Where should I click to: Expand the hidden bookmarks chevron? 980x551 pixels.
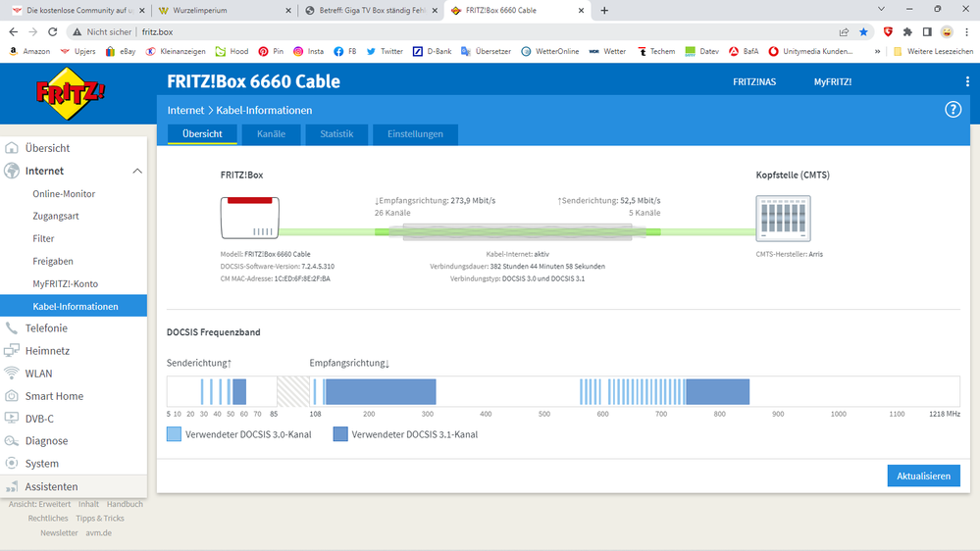(878, 51)
